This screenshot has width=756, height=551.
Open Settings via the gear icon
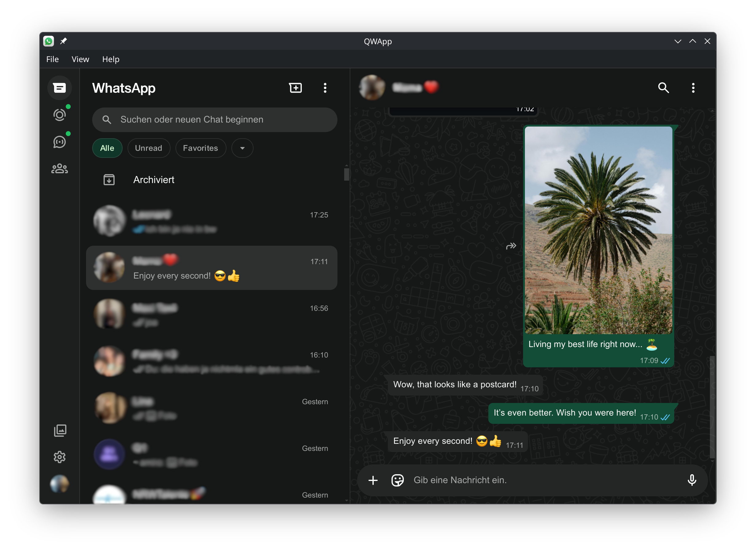click(x=59, y=457)
